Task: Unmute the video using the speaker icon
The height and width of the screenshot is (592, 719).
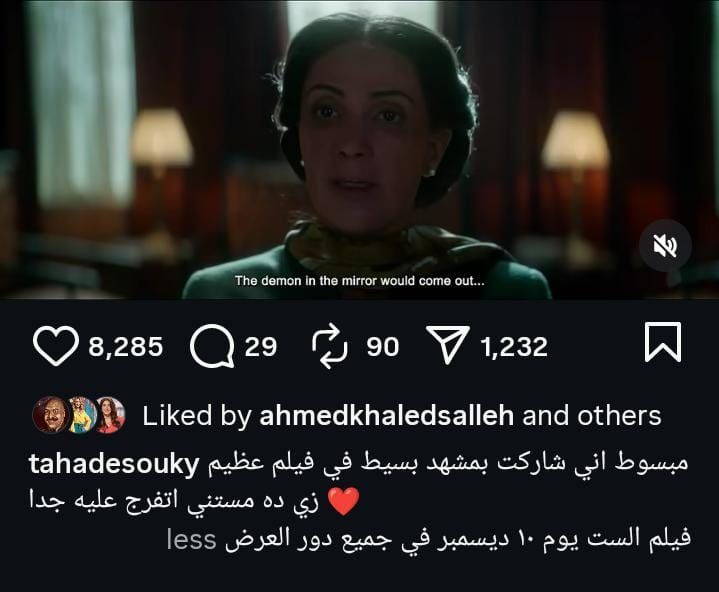Action: click(x=665, y=246)
